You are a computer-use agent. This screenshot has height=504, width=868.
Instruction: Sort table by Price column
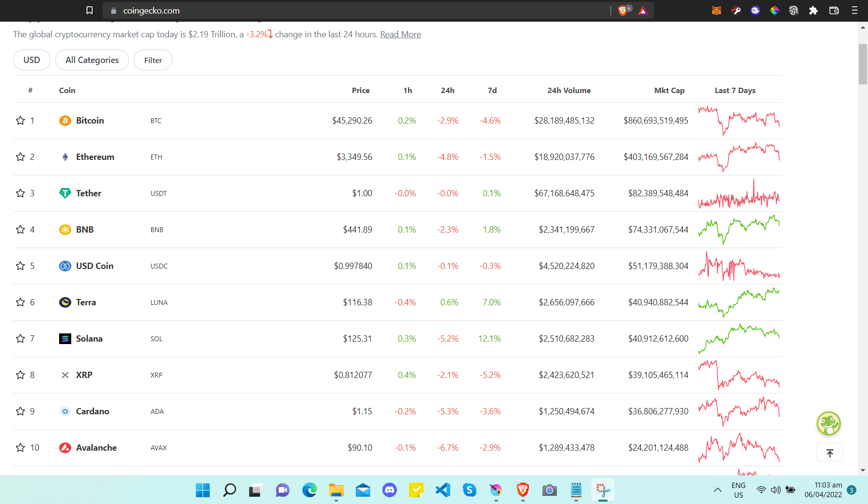361,91
